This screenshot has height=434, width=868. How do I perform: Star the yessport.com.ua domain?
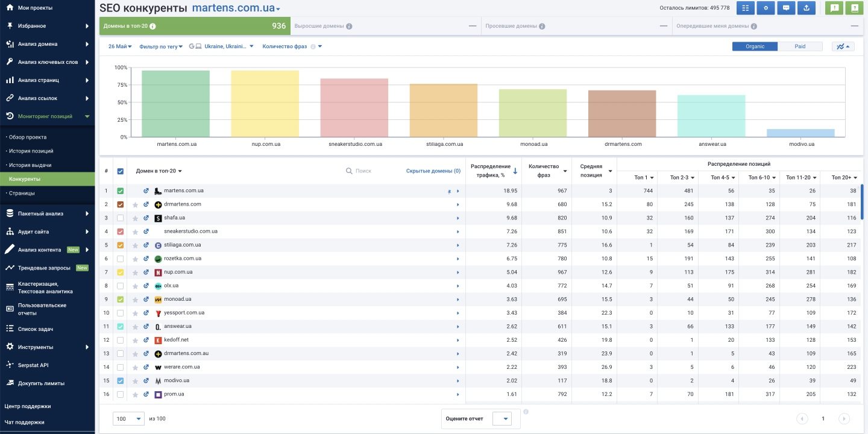click(x=136, y=313)
